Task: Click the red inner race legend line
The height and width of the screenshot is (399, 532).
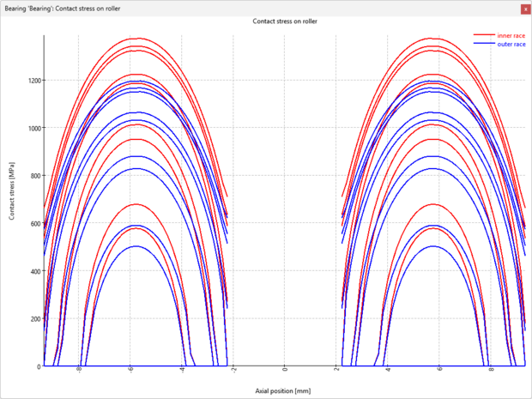Action: pos(484,35)
